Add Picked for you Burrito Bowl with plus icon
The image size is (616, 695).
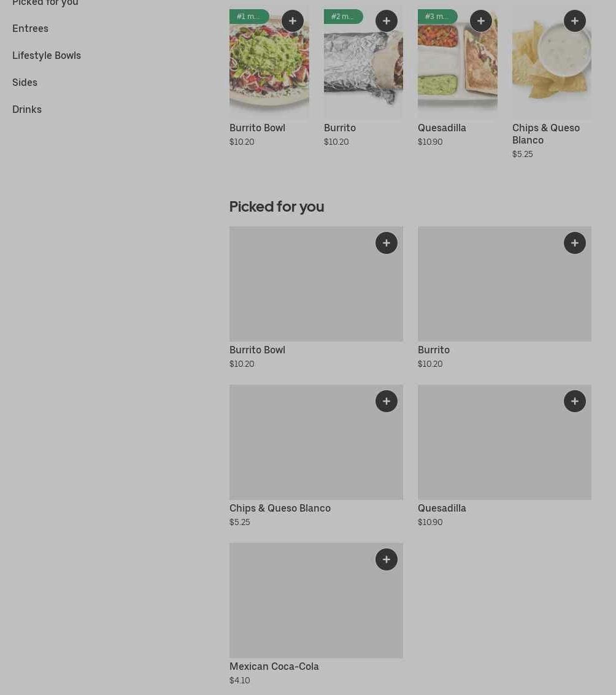(x=387, y=243)
